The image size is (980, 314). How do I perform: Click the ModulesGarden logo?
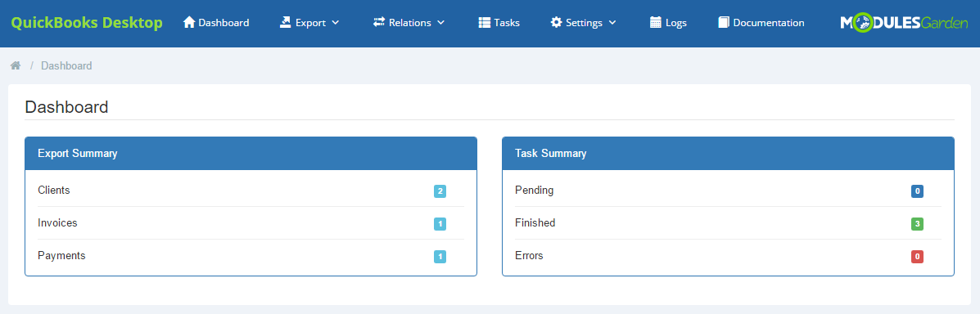pos(904,23)
